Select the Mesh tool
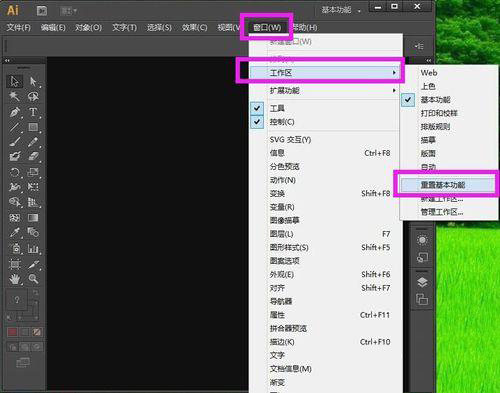The width and height of the screenshot is (500, 393). [x=14, y=218]
